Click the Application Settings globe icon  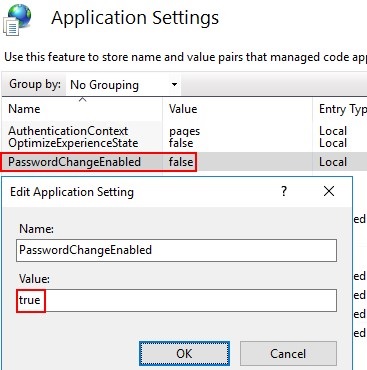tap(17, 19)
